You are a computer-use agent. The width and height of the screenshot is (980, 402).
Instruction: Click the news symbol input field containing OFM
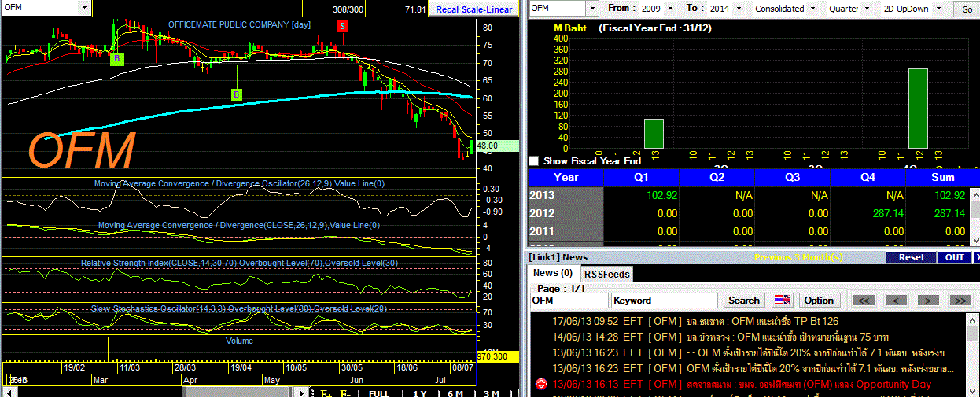pyautogui.click(x=569, y=300)
